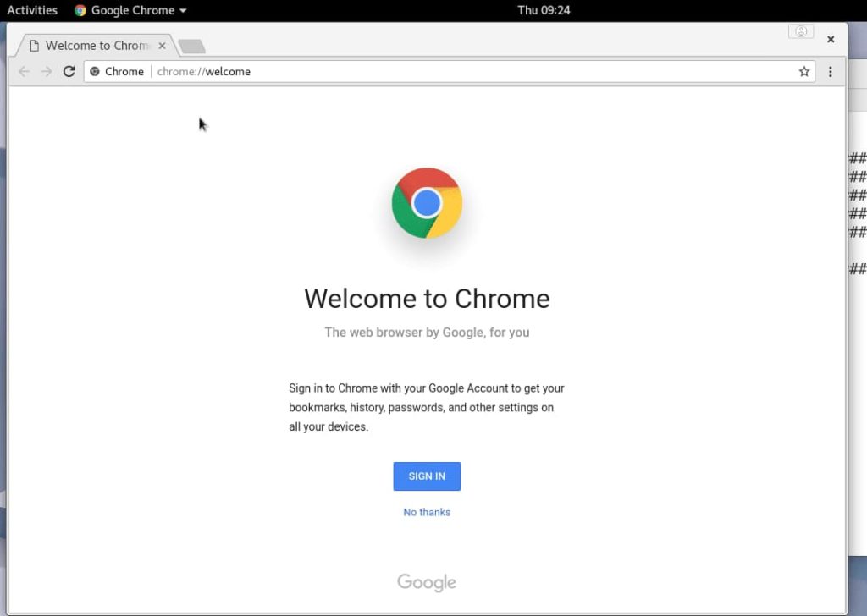Click the back navigation arrow
The height and width of the screenshot is (616, 867).
[x=25, y=71]
